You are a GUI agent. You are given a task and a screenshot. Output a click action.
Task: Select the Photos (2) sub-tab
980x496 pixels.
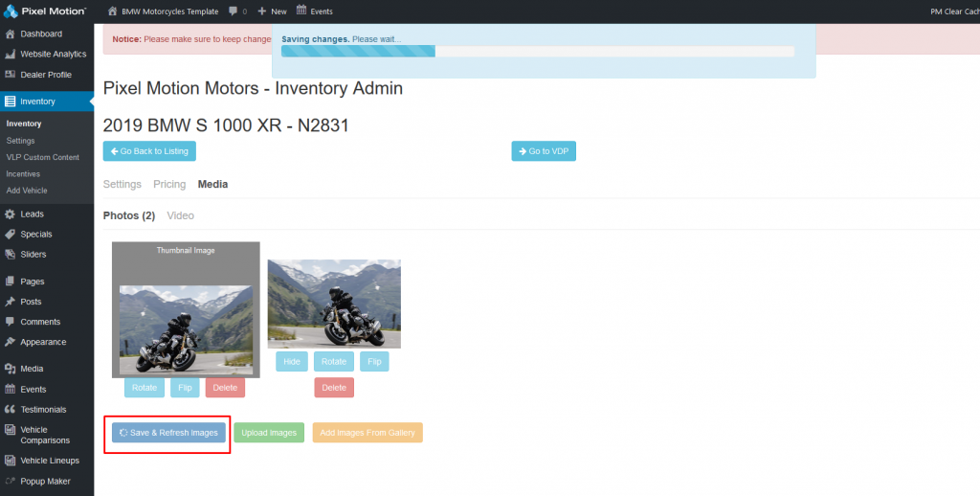[129, 215]
